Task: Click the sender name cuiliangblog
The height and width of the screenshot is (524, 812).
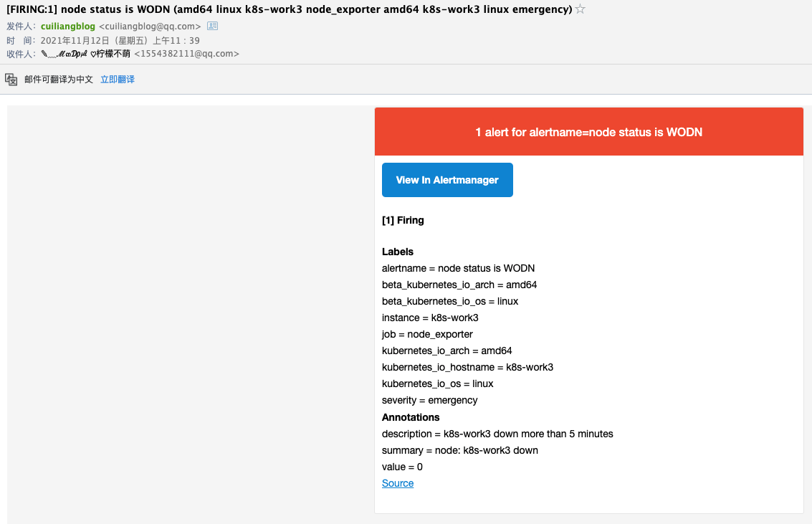Action: click(x=68, y=26)
